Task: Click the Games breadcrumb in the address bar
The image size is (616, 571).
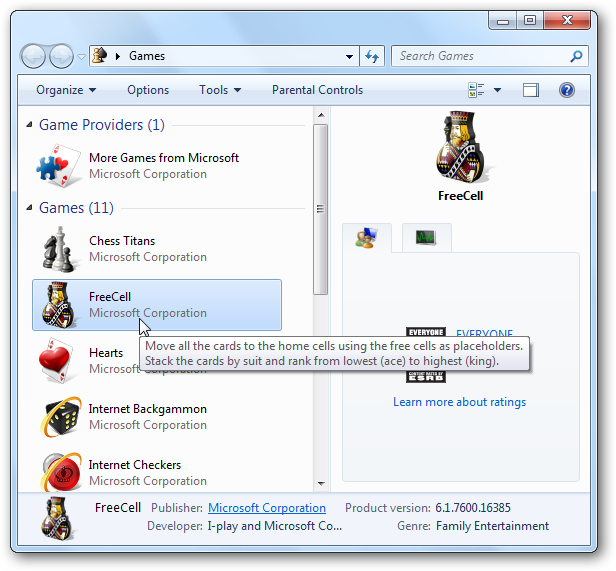Action: click(x=147, y=56)
